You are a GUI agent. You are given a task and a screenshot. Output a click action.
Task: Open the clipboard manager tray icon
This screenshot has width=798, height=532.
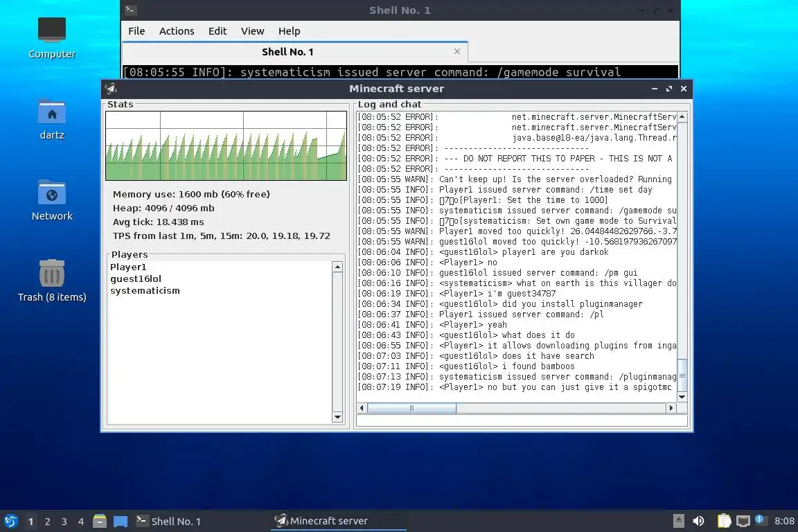(x=724, y=521)
